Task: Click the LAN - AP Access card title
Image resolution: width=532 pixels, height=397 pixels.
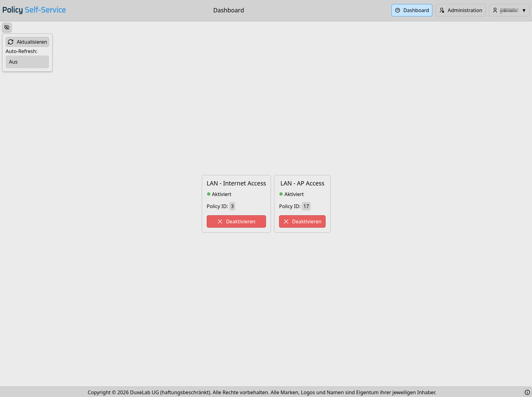Action: click(x=302, y=183)
